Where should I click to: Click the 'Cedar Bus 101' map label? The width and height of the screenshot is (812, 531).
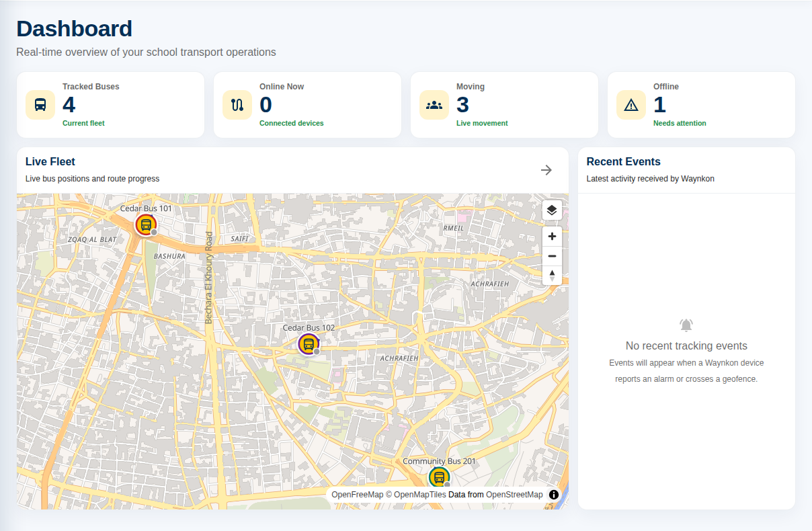(146, 208)
